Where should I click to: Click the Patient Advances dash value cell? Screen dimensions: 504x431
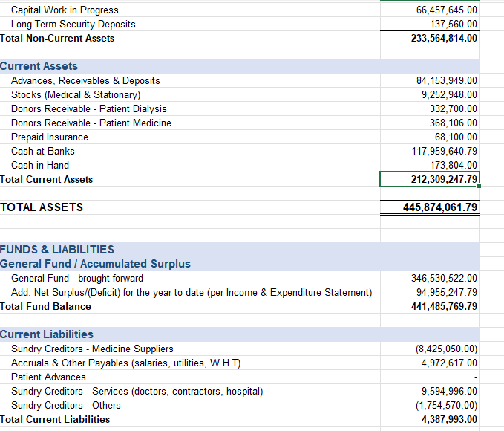click(x=430, y=377)
